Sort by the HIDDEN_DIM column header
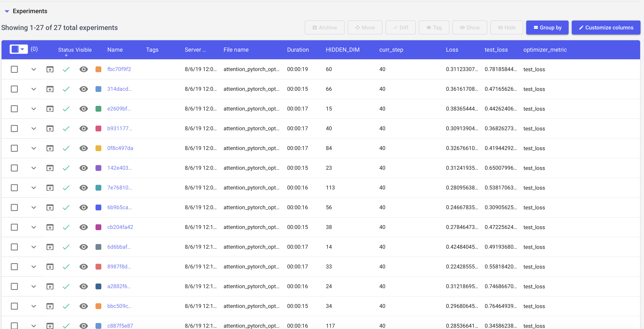This screenshot has height=329, width=644. click(343, 50)
